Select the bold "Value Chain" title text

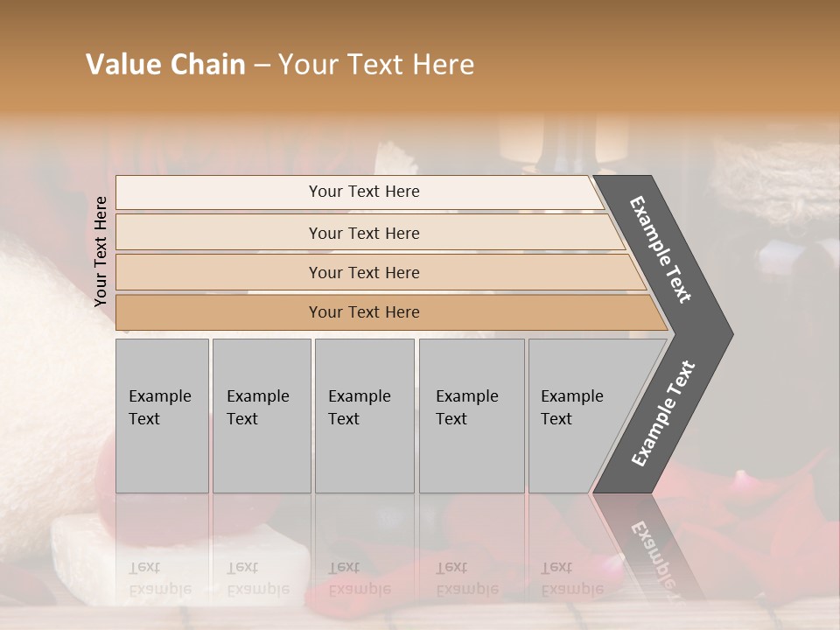tap(165, 64)
